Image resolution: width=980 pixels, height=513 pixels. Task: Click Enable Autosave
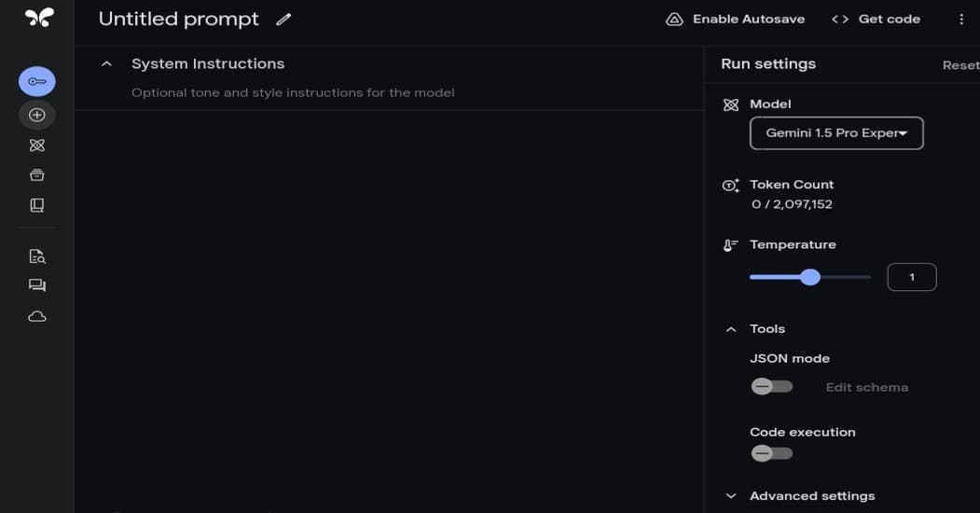click(735, 20)
